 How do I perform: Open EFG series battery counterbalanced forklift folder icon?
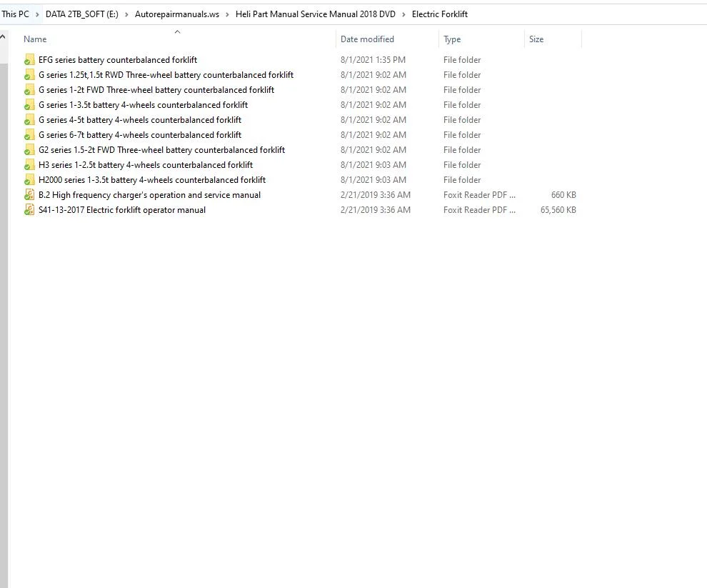[x=29, y=59]
